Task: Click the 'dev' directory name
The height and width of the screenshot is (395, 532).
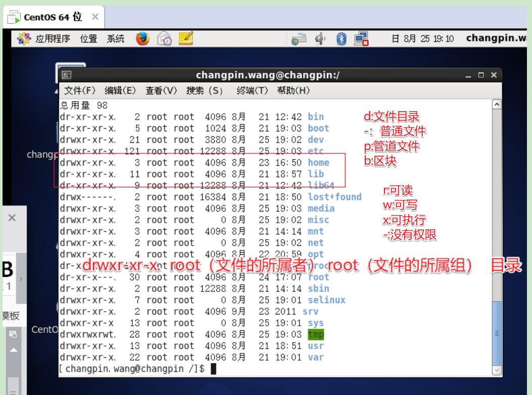Action: click(x=316, y=140)
